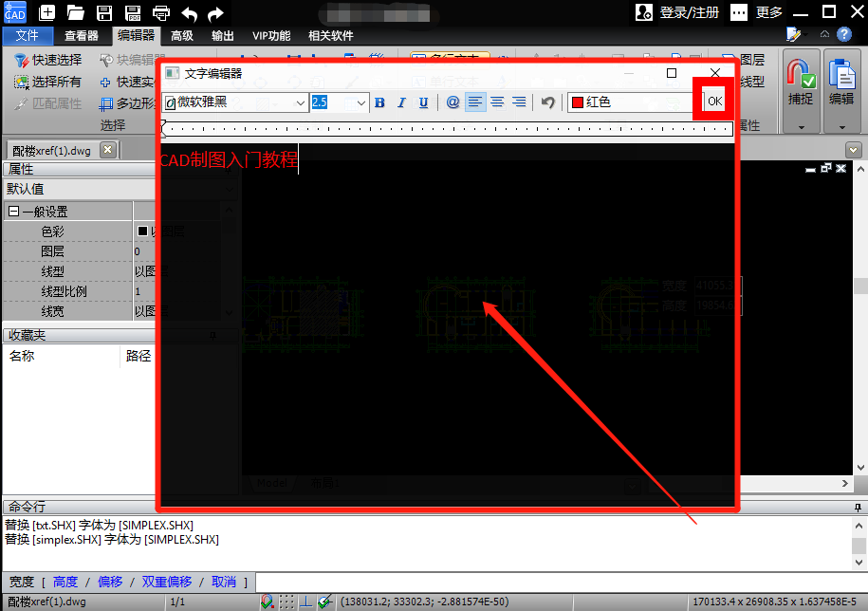Screen dimensions: 868x611
Task: Click the undo arrow in text editor
Action: pyautogui.click(x=547, y=102)
